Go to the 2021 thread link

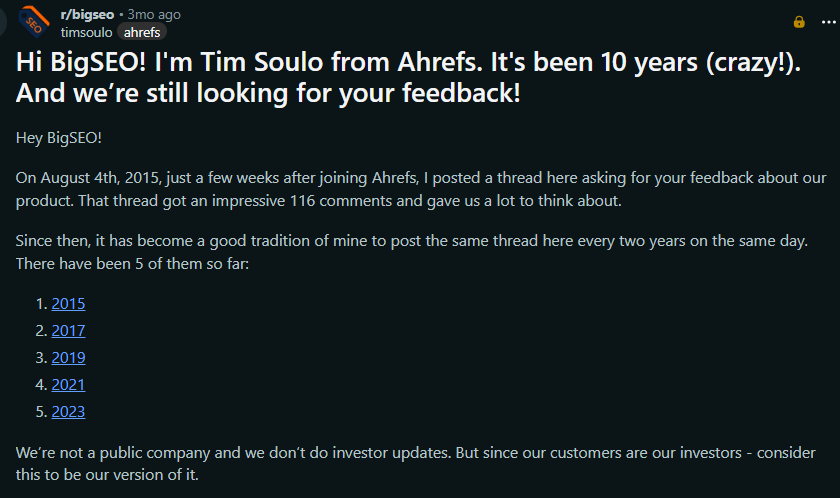(x=68, y=384)
